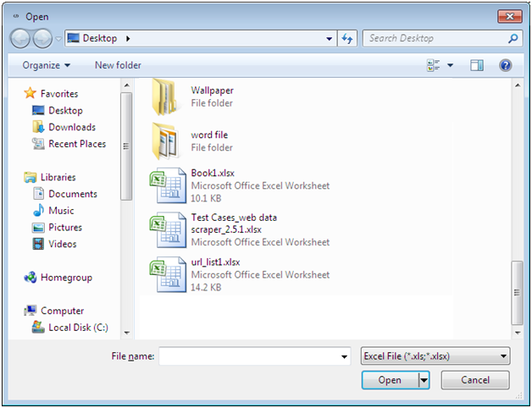Image resolution: width=532 pixels, height=408 pixels.
Task: Click the Cancel button
Action: click(475, 380)
